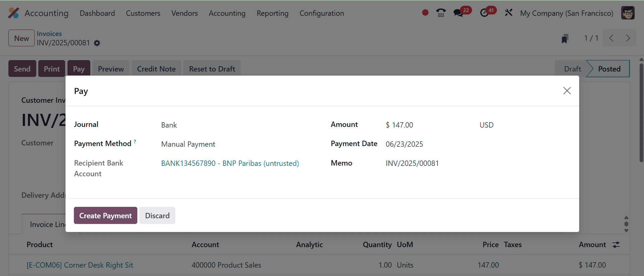Click the bookmark icon near pager
This screenshot has width=644, height=276.
(565, 39)
